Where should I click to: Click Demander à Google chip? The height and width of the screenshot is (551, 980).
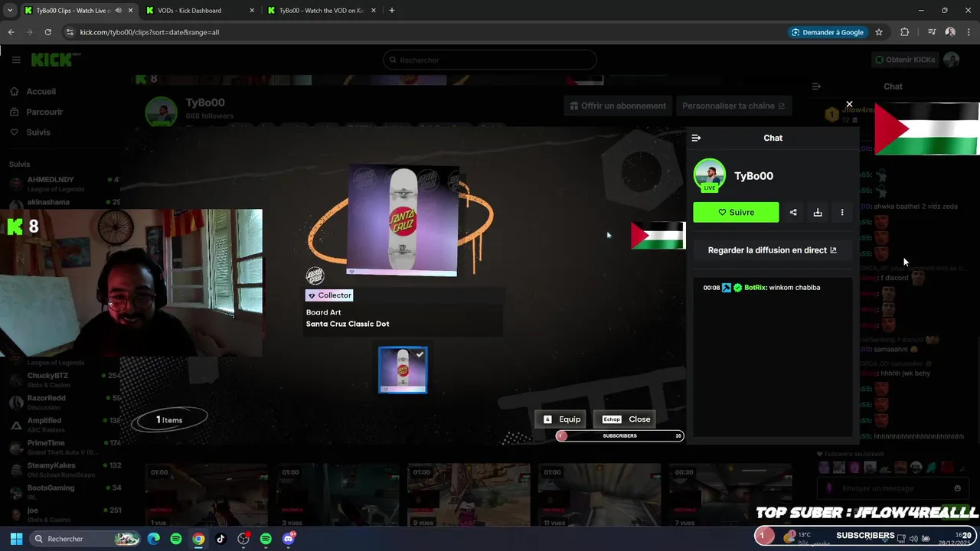point(828,32)
